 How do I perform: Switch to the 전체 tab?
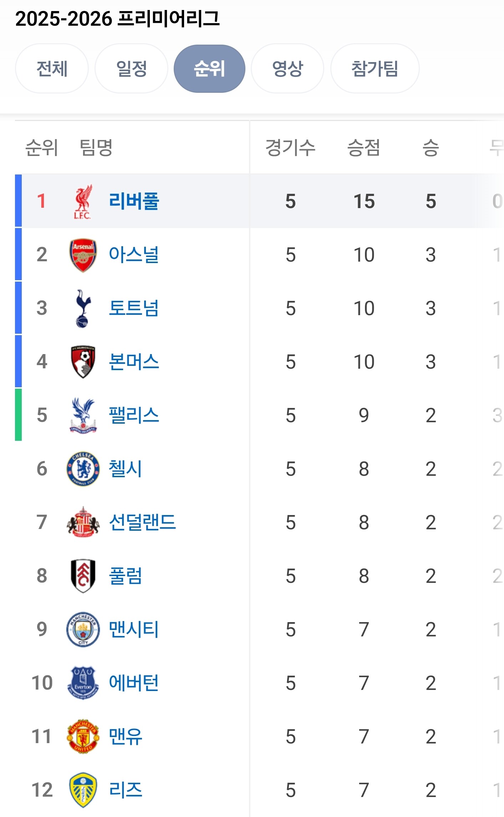52,69
